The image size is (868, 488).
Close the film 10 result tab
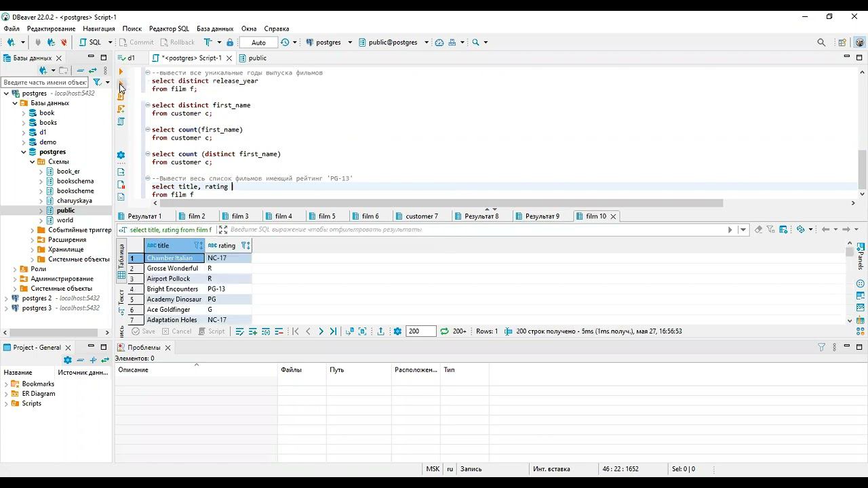pyautogui.click(x=613, y=216)
